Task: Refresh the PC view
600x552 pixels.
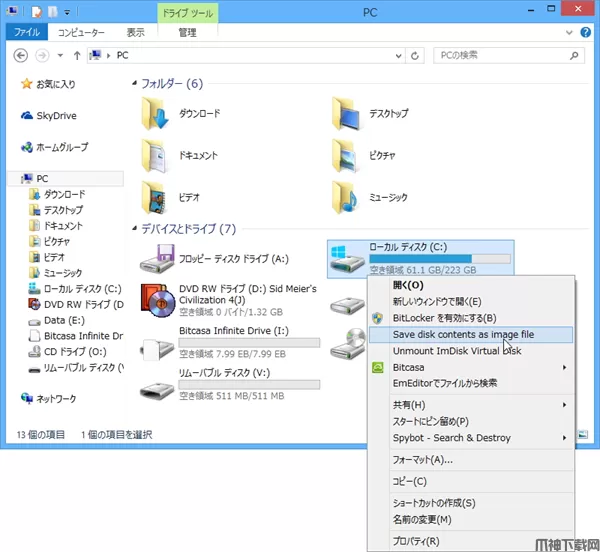Action: (415, 55)
